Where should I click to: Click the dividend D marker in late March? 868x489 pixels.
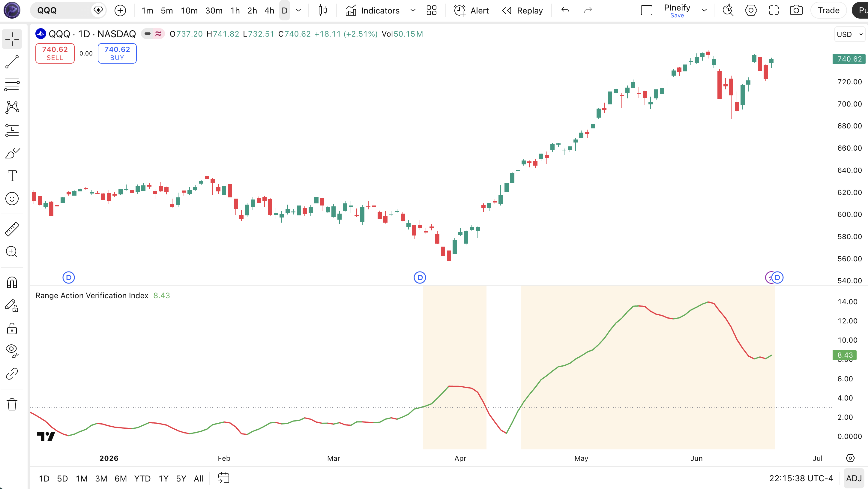click(x=420, y=278)
